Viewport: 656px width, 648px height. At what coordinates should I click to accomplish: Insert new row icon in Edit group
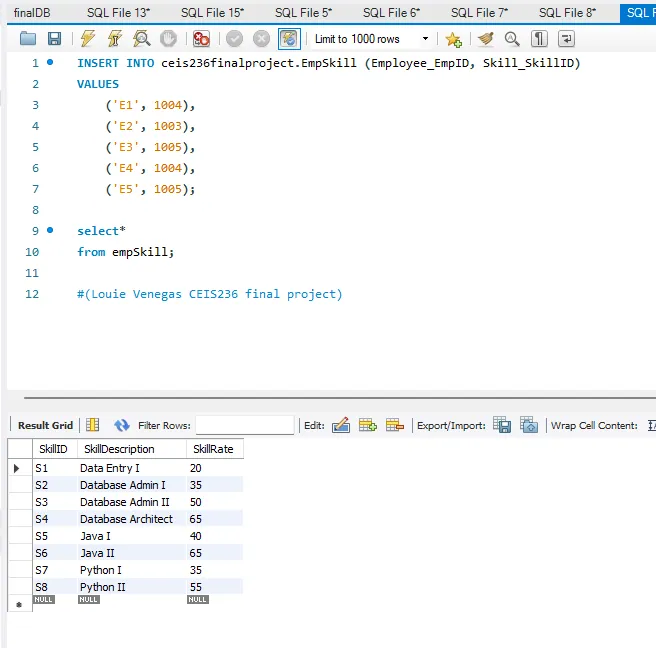point(368,425)
